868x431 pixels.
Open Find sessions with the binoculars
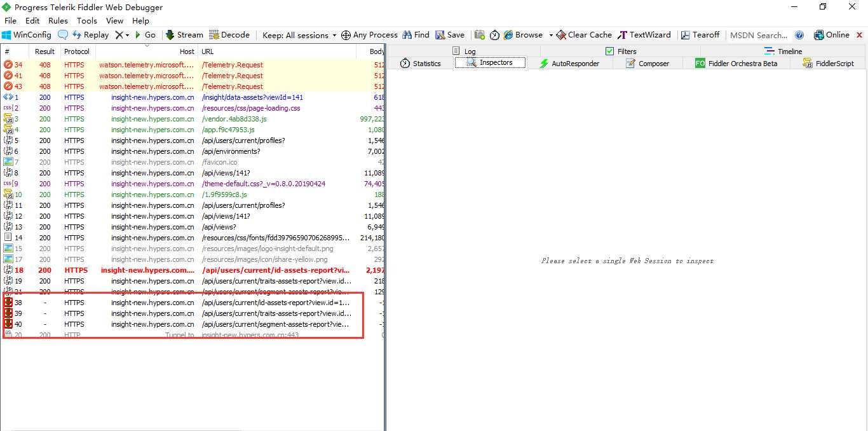coord(416,35)
